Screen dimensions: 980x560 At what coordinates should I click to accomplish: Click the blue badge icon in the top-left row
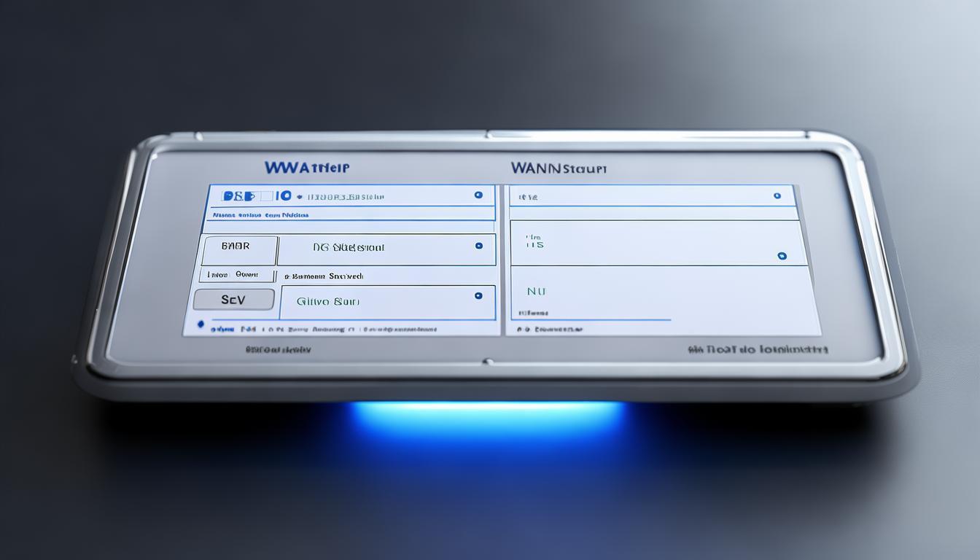(x=237, y=195)
